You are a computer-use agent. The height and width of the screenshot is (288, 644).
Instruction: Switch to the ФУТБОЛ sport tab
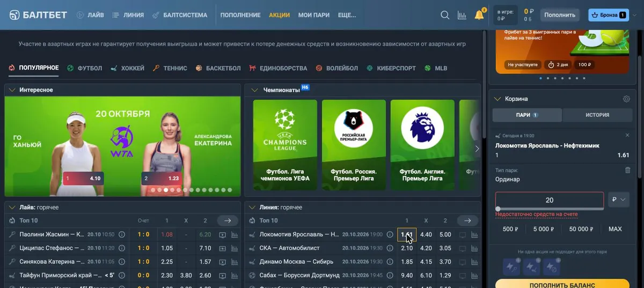tap(85, 68)
